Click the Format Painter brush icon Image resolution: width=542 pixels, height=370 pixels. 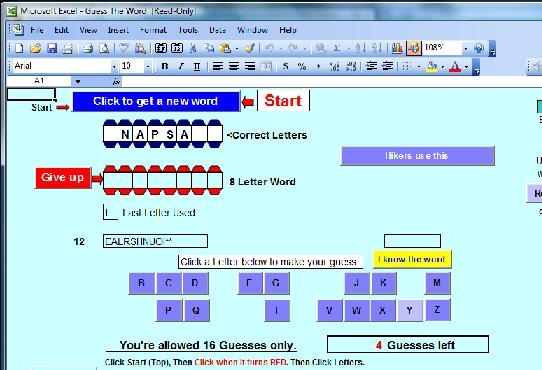coord(250,48)
